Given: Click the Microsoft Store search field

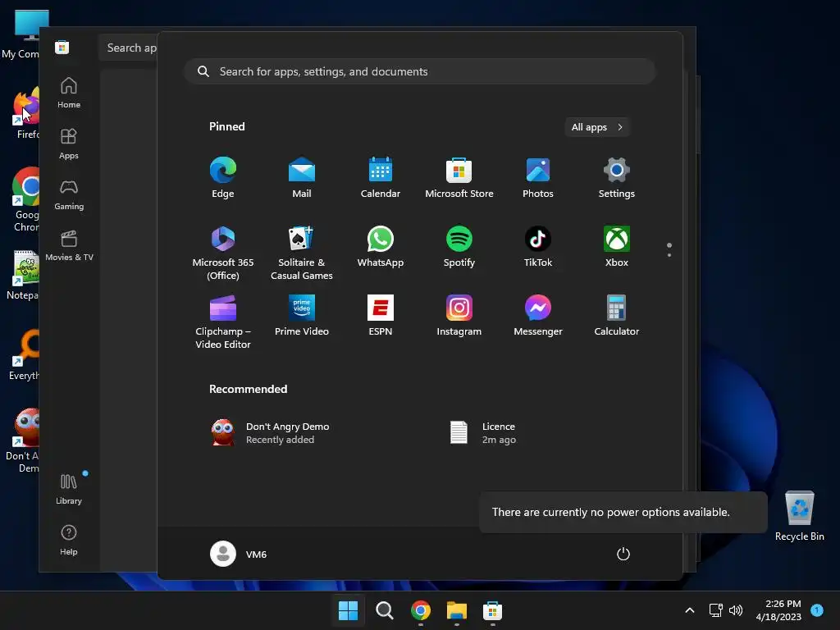Looking at the screenshot, I should 129,48.
